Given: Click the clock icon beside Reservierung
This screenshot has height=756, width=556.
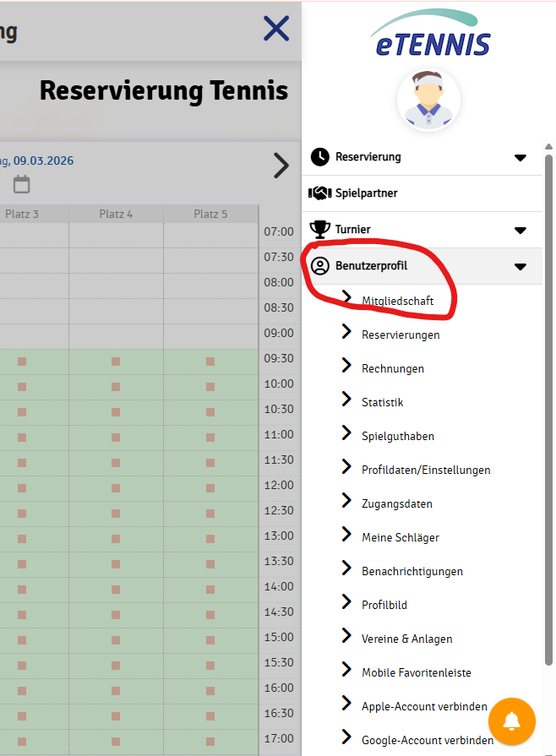Looking at the screenshot, I should click(x=320, y=157).
